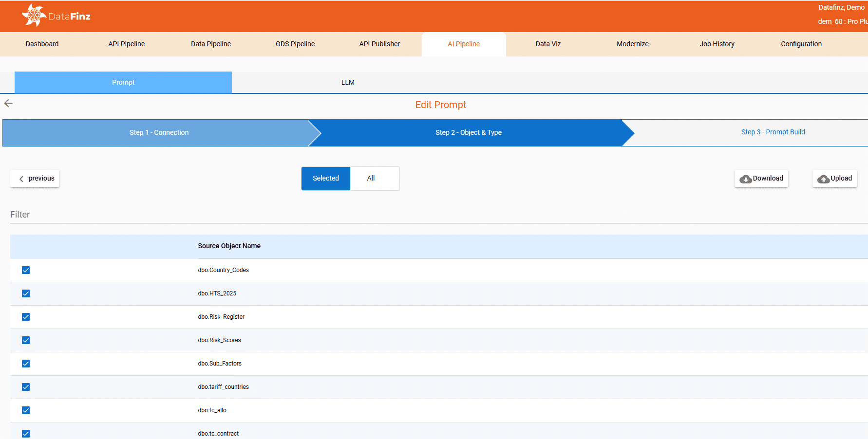Click the Download cloud icon

coord(745,179)
